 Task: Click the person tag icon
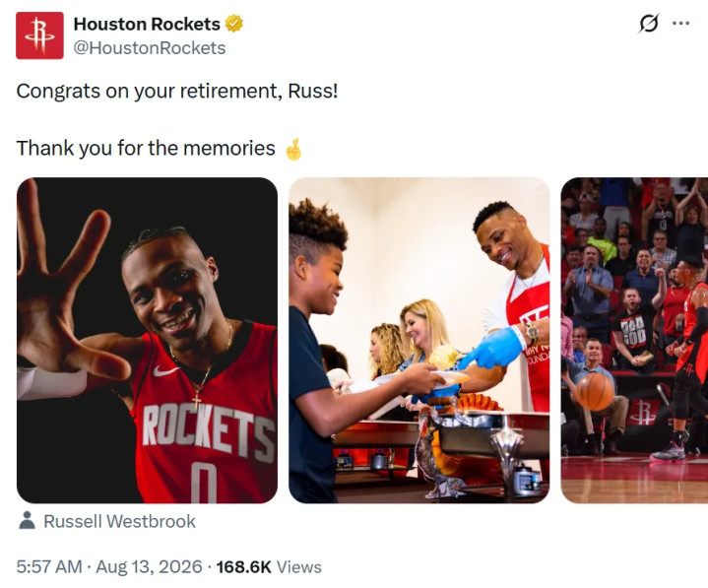(28, 521)
